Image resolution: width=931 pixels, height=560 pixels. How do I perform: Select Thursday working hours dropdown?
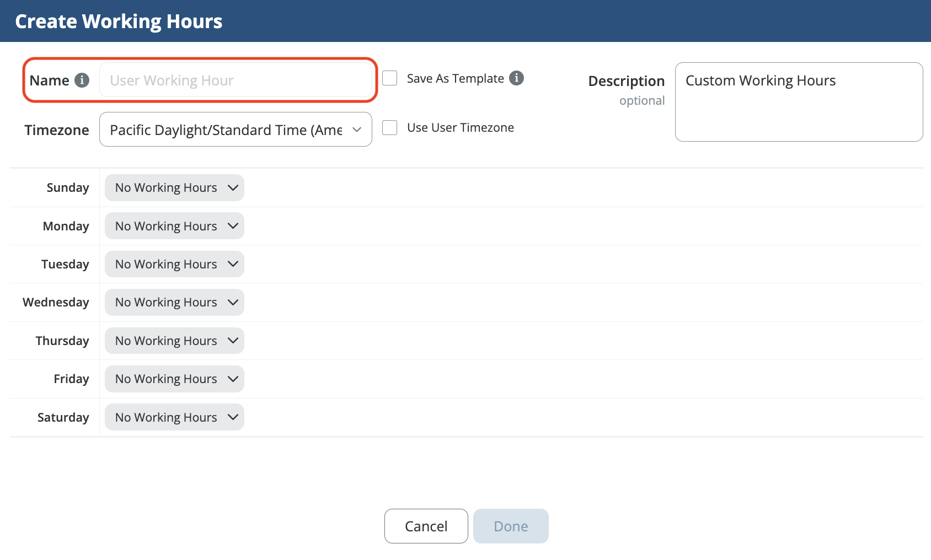point(174,341)
